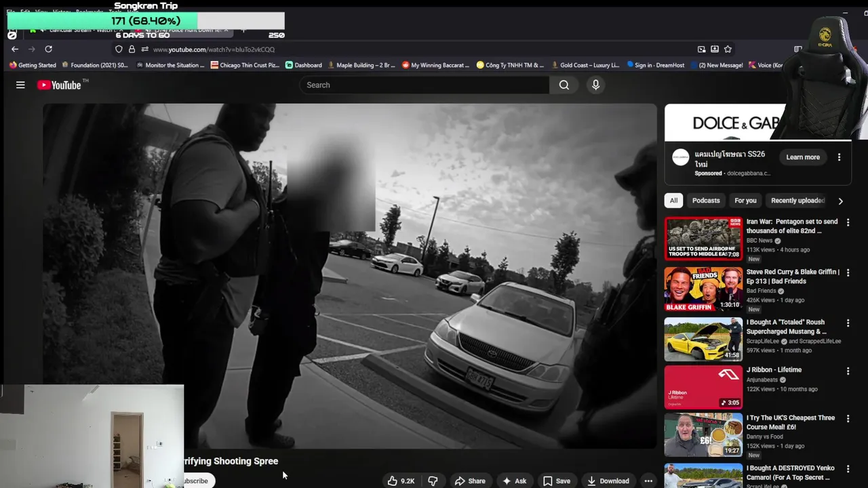Click the BBC News channel name

(759, 241)
